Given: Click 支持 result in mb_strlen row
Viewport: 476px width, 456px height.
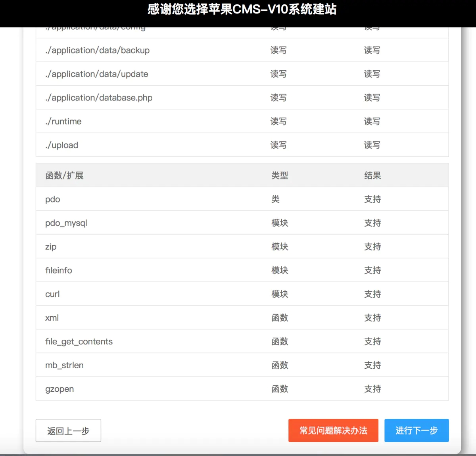Looking at the screenshot, I should 372,366.
